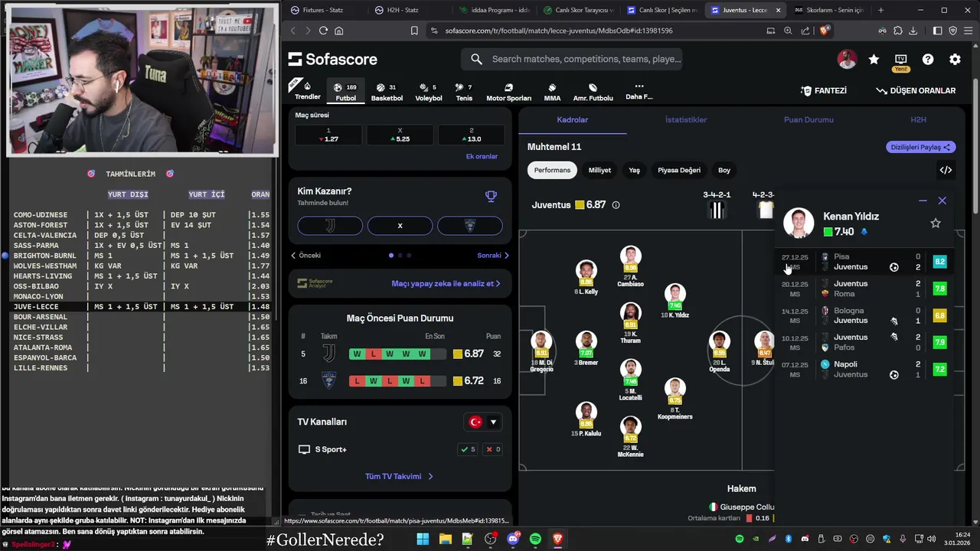This screenshot has height=551, width=980.
Task: Select the Boy filter chip
Action: click(724, 170)
